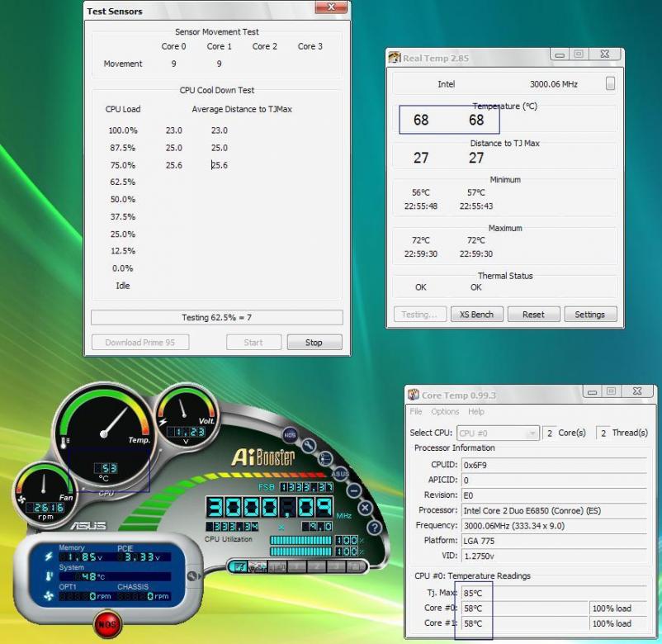The height and width of the screenshot is (644, 662).
Task: Click the 3000.09 MHz frequency display in AI Booster
Action: coord(269,507)
